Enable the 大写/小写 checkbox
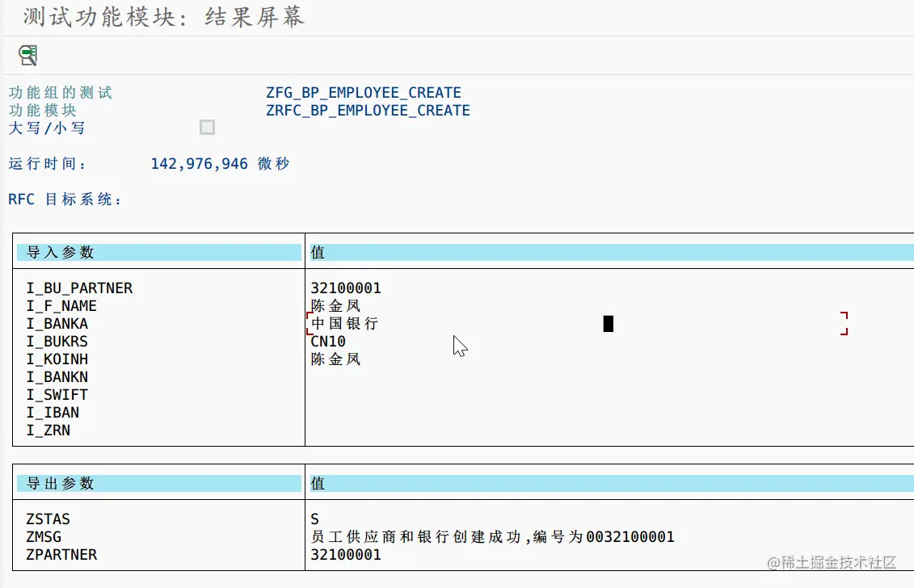 click(207, 127)
